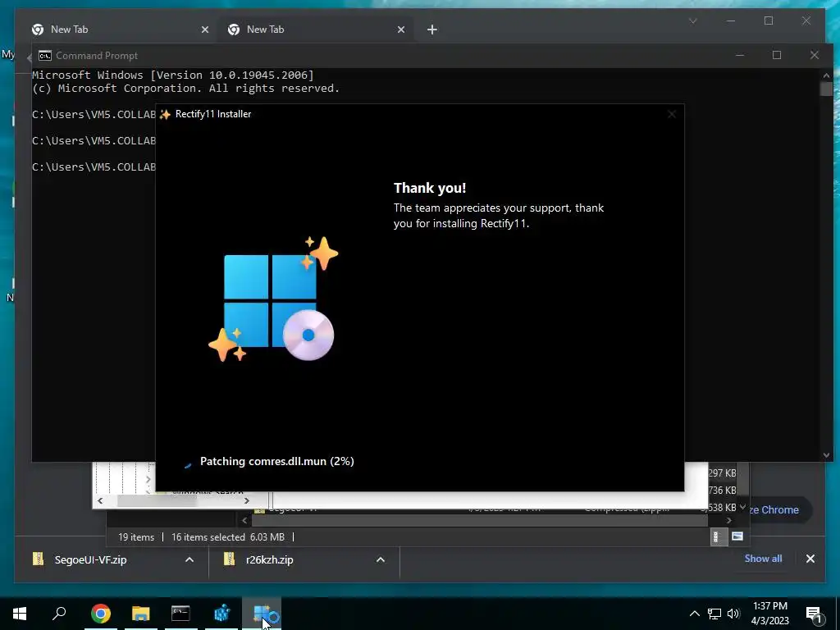Click Explorer horizontal scrollbar right arrow
The width and height of the screenshot is (840, 630).
[x=728, y=520]
